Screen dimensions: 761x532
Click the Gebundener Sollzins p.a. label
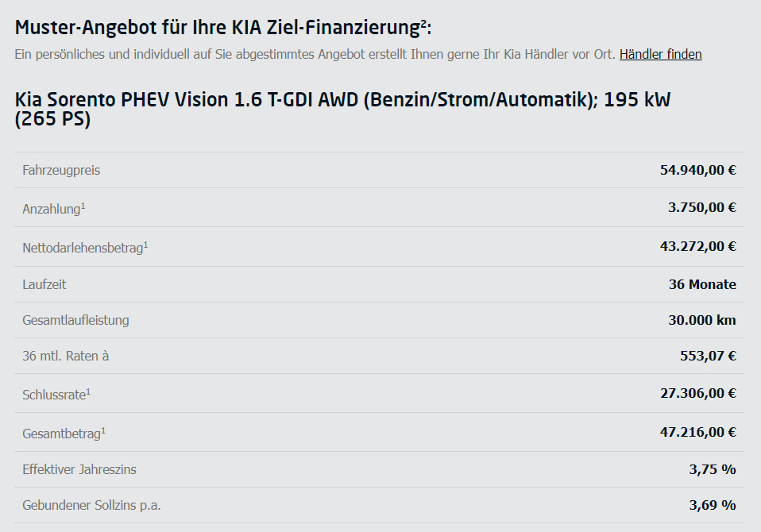(x=91, y=505)
